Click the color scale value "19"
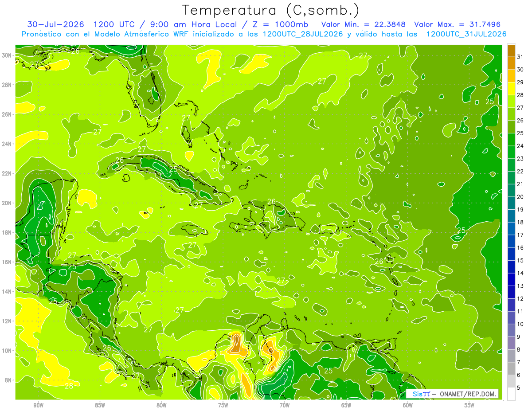Viewport: 532px width, 411px height. (520, 210)
